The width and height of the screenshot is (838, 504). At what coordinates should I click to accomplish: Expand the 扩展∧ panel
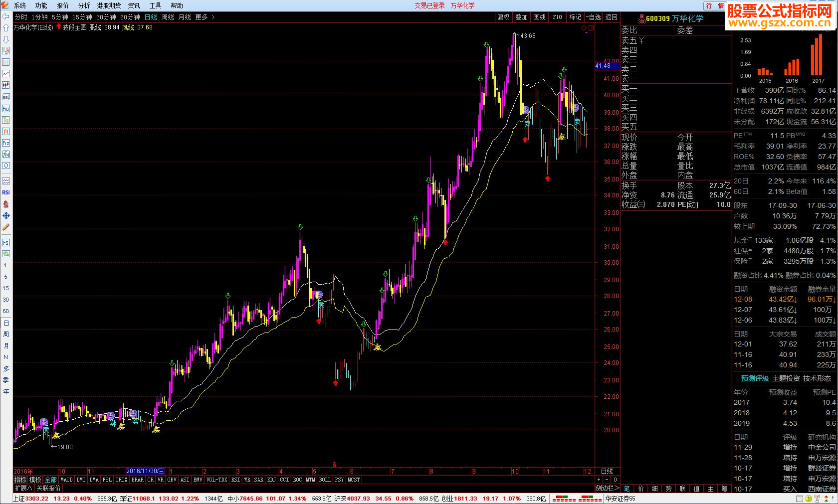(23, 488)
